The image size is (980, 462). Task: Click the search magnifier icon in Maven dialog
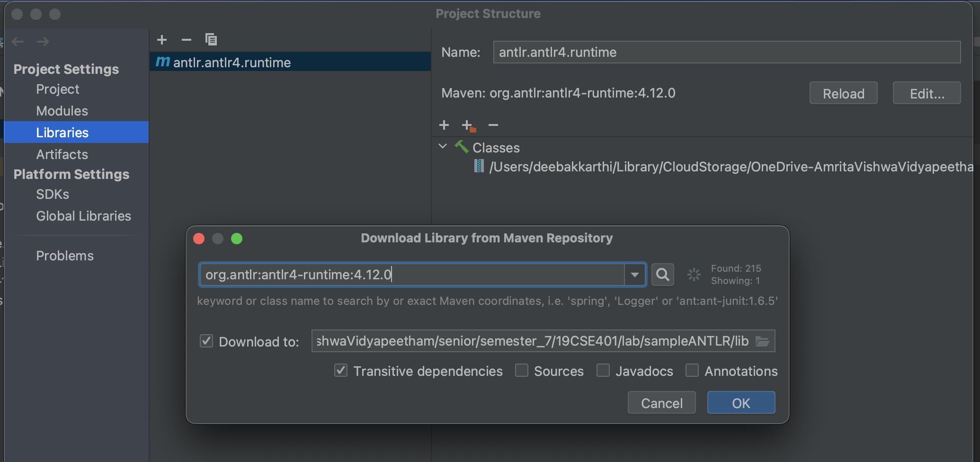click(x=662, y=275)
